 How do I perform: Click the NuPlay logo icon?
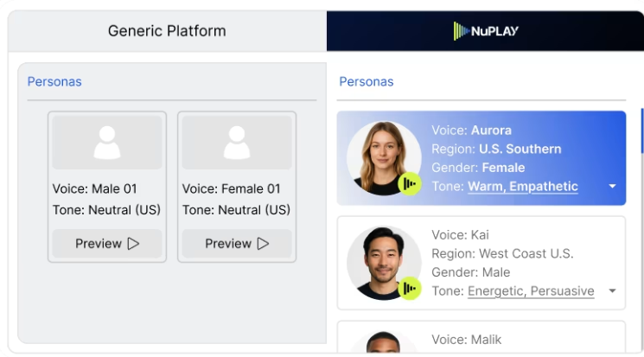pyautogui.click(x=461, y=31)
